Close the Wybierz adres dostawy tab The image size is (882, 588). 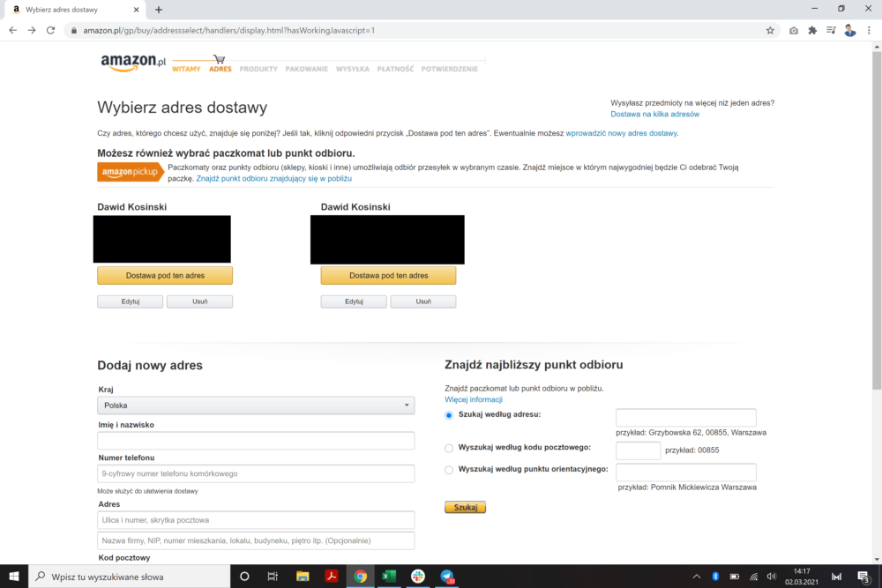click(136, 10)
